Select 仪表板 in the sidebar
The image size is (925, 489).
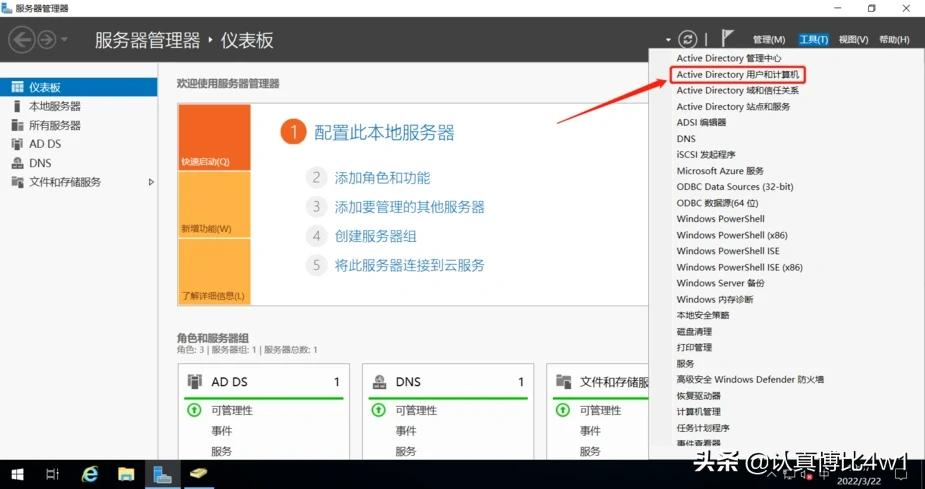tap(78, 87)
